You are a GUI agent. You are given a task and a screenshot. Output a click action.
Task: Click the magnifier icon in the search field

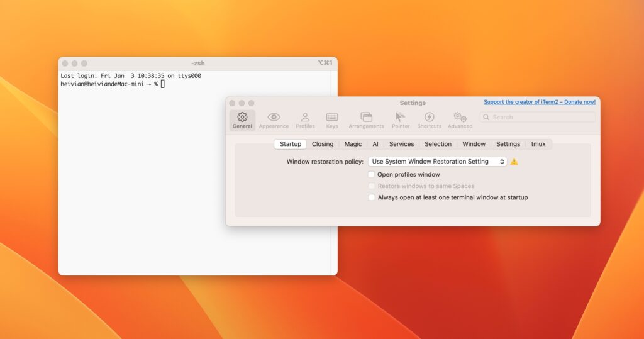pos(486,117)
